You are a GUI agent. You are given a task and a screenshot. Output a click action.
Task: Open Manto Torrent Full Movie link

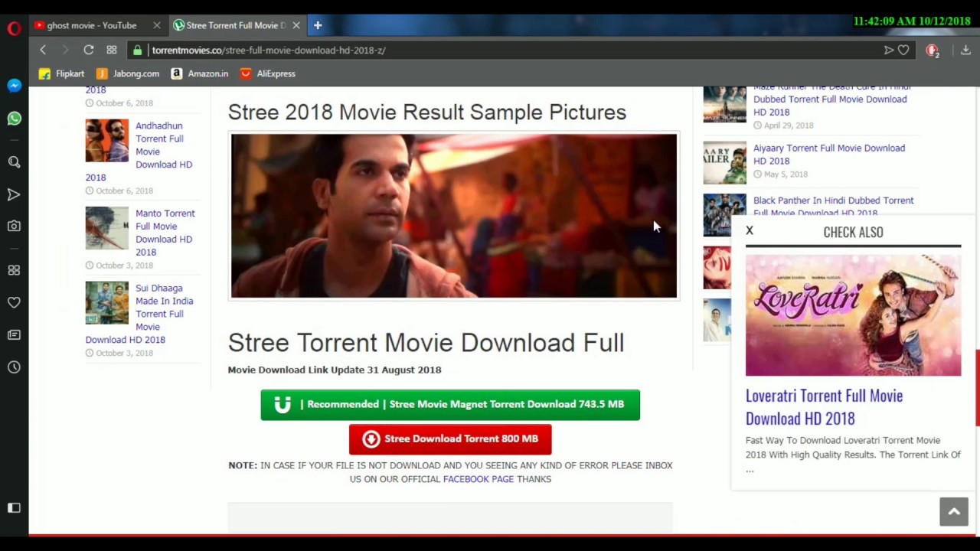point(165,233)
